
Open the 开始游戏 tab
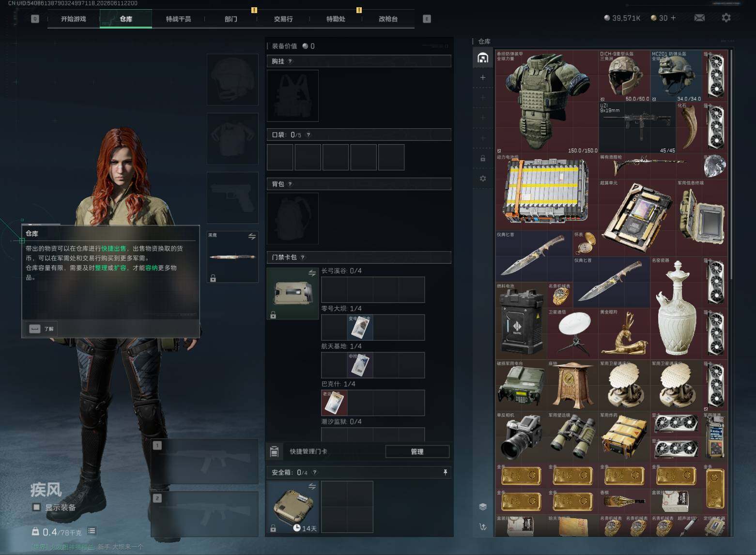coord(74,19)
